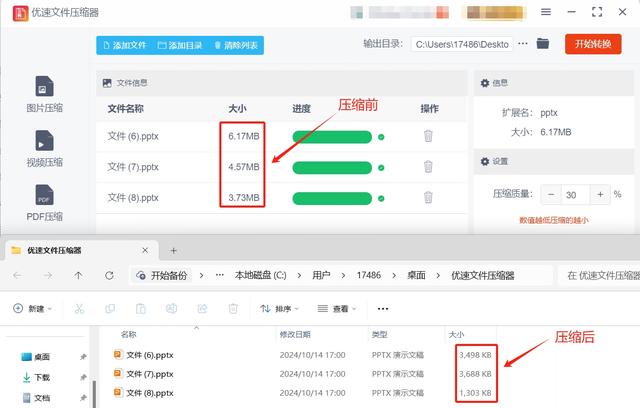Viewport: 640px width, 408px height.
Task: Expand the breadcrumb ellipsis in address bar
Action: tap(220, 275)
